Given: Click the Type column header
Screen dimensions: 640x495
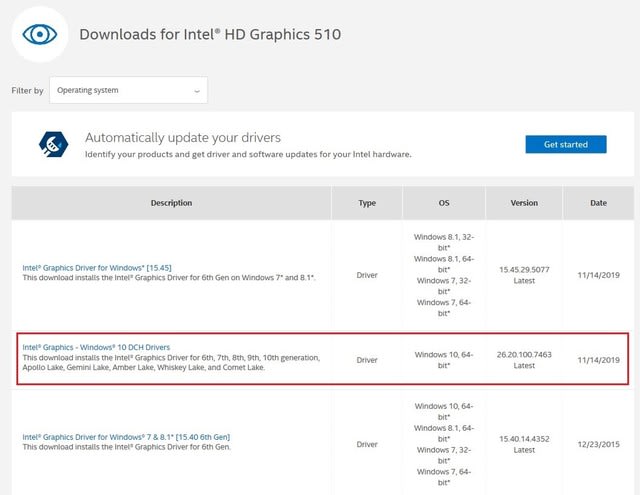Looking at the screenshot, I should (x=367, y=203).
